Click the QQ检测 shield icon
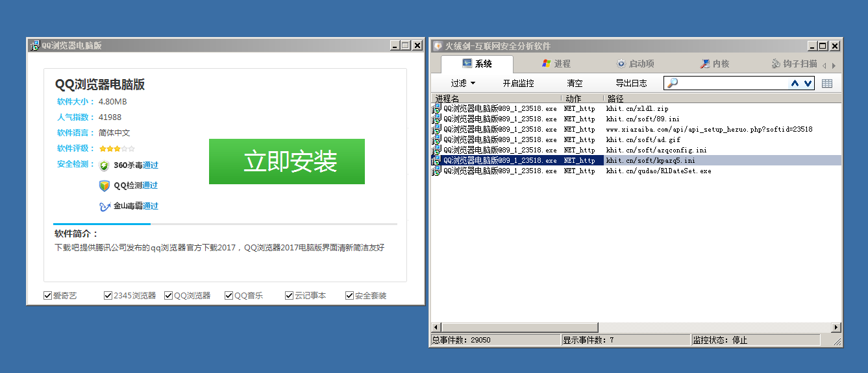The height and width of the screenshot is (373, 868). coord(104,186)
